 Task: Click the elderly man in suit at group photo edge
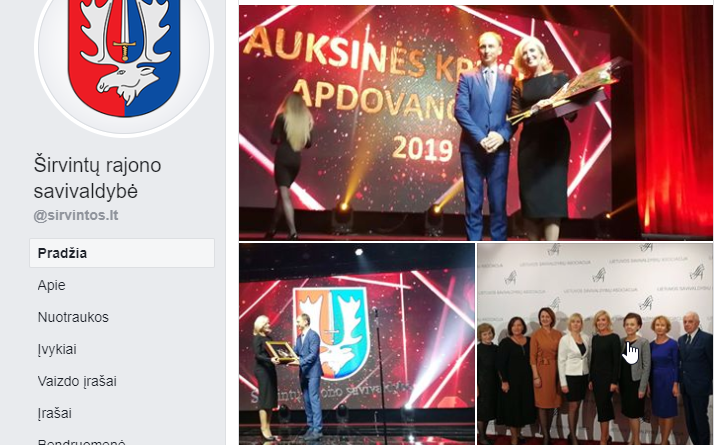tap(694, 377)
